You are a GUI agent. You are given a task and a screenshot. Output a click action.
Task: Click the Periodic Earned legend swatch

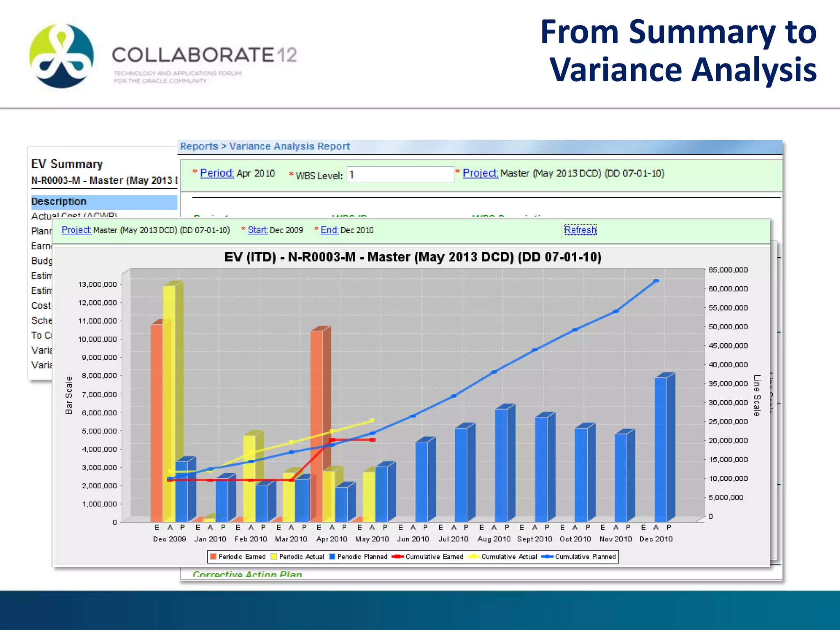213,557
